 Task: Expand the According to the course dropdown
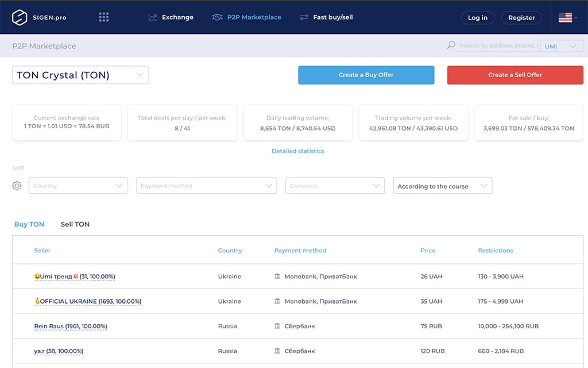[x=443, y=186]
